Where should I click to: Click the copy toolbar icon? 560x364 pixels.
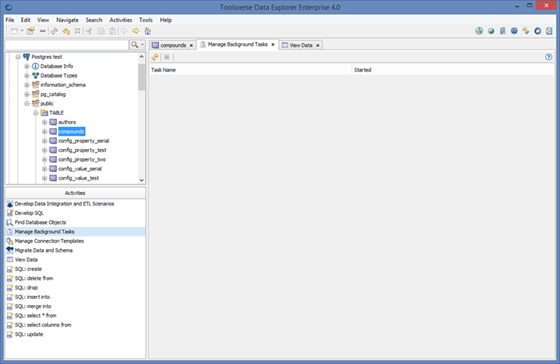coord(101,31)
